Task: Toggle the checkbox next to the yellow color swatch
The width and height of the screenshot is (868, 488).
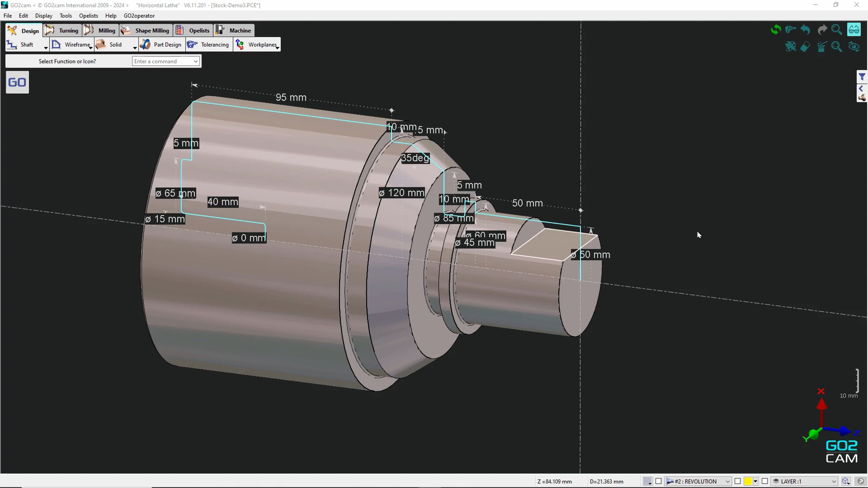Action: pos(738,481)
